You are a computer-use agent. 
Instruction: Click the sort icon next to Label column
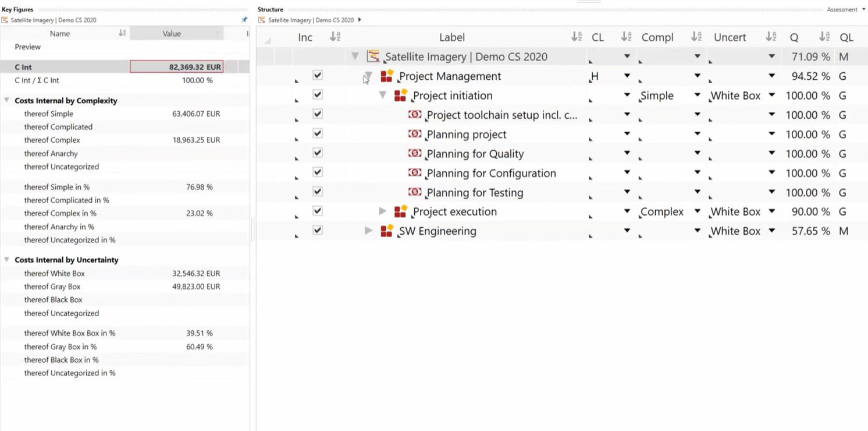tap(576, 37)
